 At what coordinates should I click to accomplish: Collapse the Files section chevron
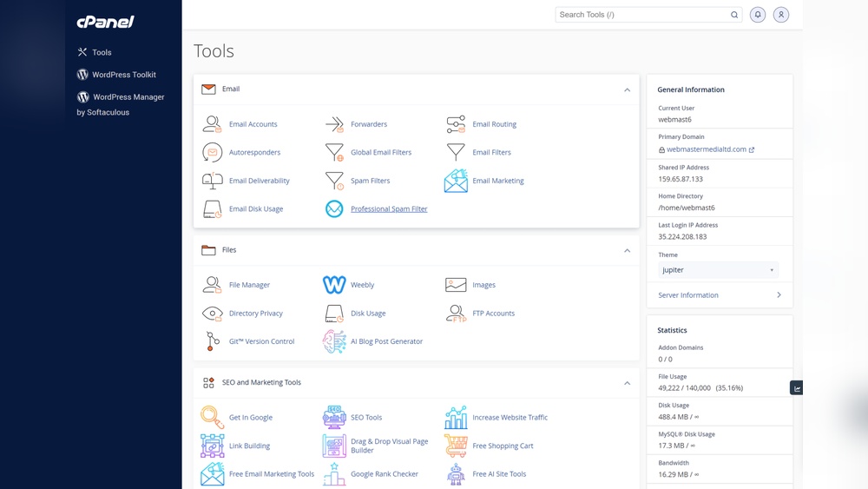tap(627, 250)
